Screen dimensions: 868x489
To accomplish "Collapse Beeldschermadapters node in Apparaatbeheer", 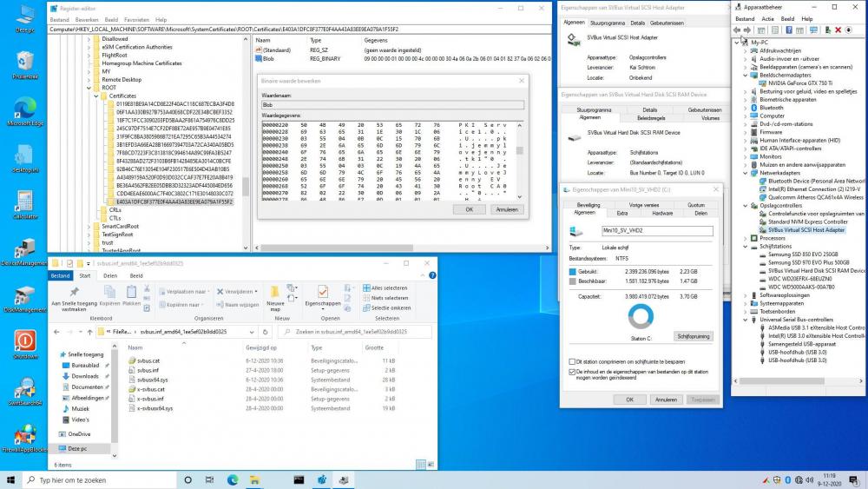I will point(746,76).
